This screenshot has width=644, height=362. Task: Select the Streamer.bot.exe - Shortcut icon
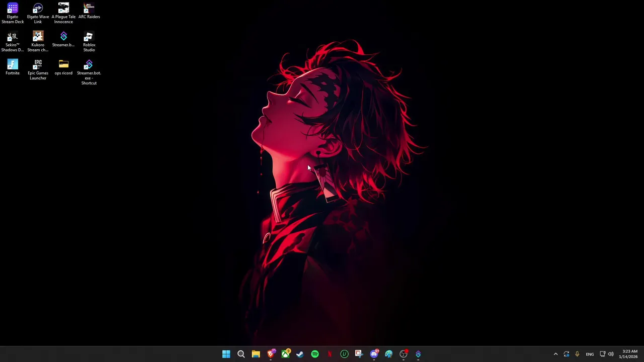point(89,72)
